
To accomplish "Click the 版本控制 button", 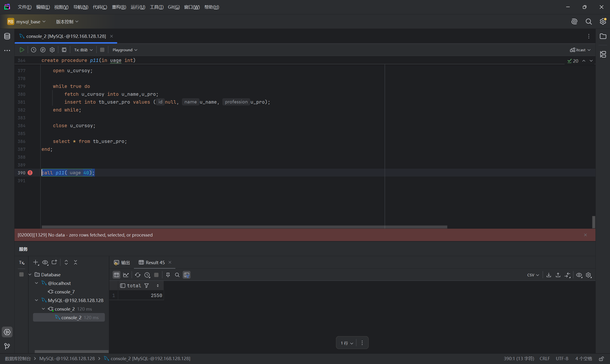I will [67, 22].
